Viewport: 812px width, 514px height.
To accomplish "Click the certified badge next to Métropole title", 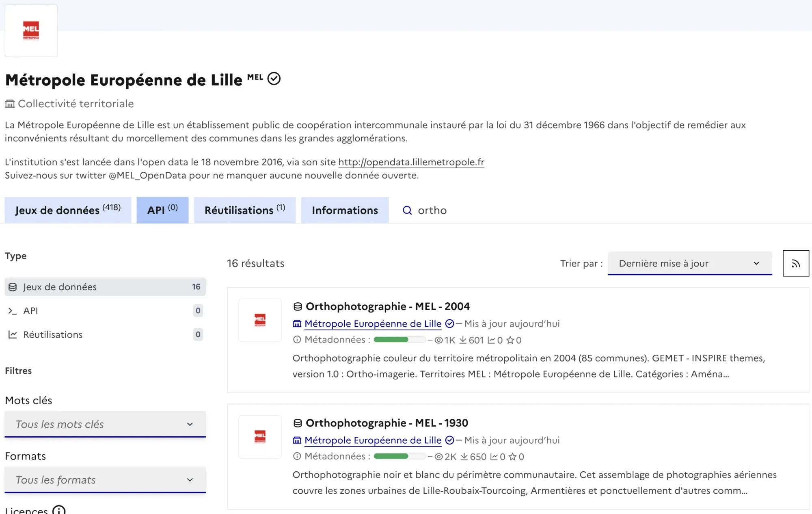I will (274, 78).
